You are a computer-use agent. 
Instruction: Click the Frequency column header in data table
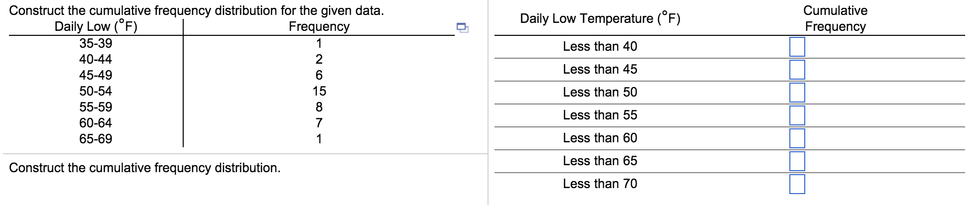coord(319,26)
